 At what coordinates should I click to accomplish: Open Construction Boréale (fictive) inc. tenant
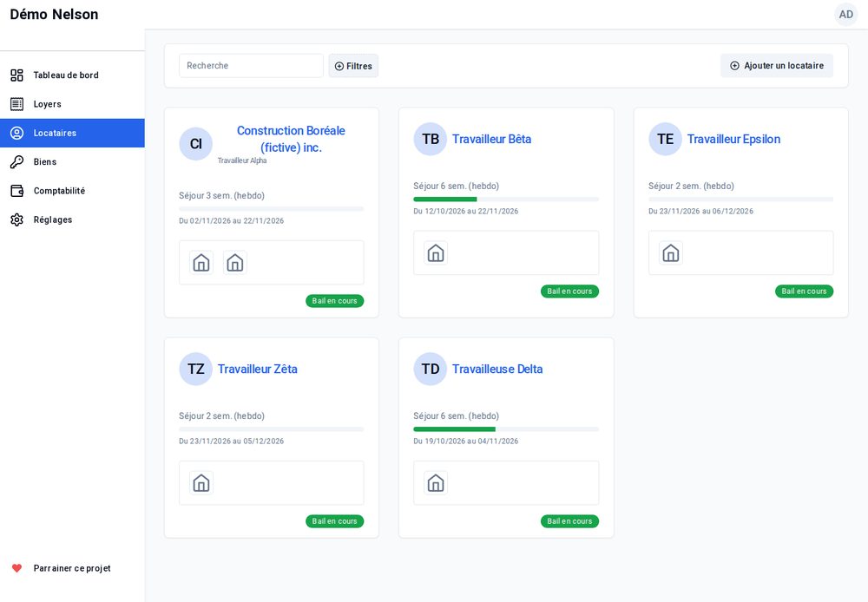click(x=291, y=139)
